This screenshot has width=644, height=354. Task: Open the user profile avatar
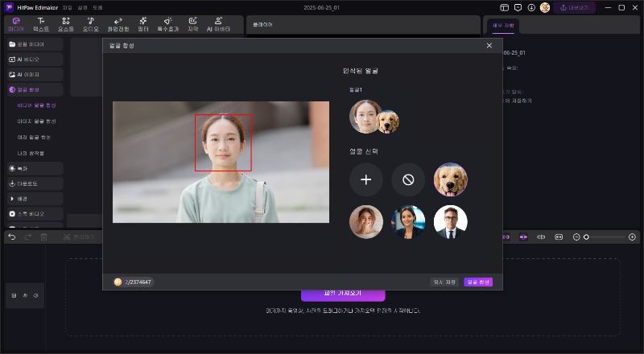[x=545, y=8]
